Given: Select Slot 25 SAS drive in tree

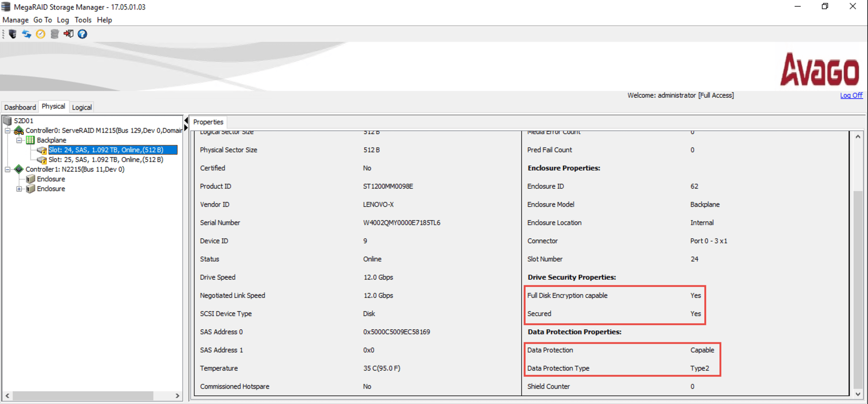Looking at the screenshot, I should 106,160.
